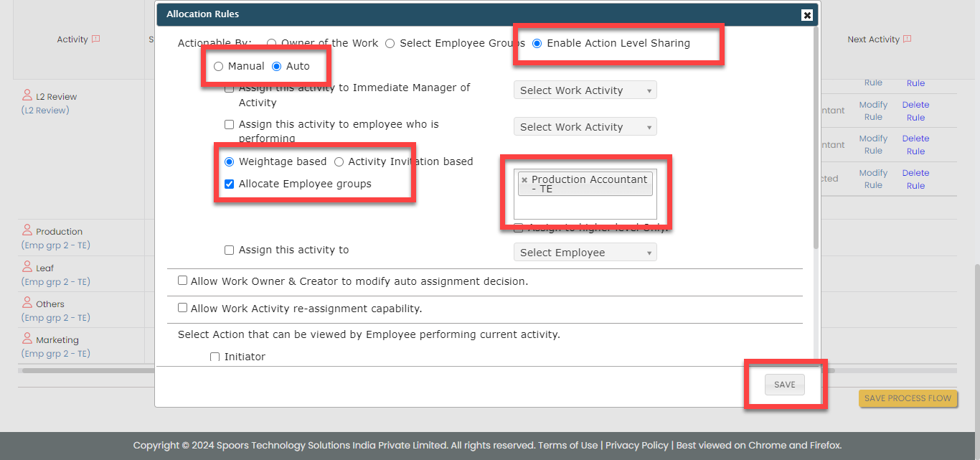
Task: Click the person icon beside Leaf activity
Action: coord(27,267)
